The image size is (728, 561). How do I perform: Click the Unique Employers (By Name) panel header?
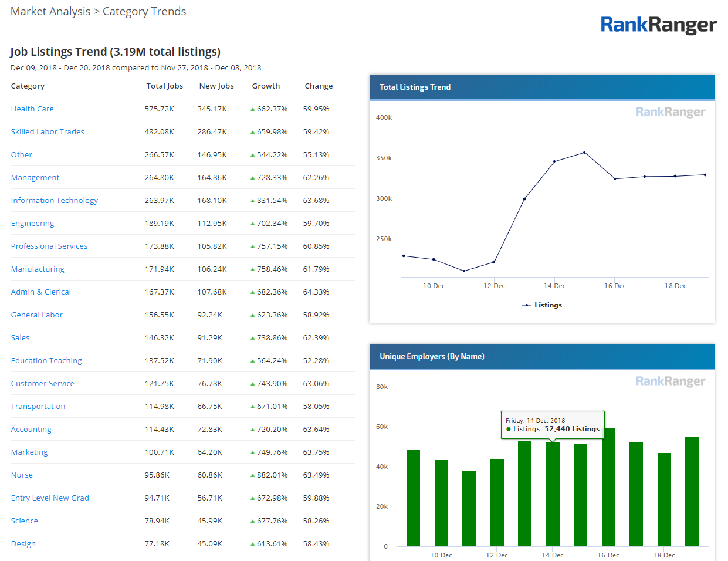432,357
